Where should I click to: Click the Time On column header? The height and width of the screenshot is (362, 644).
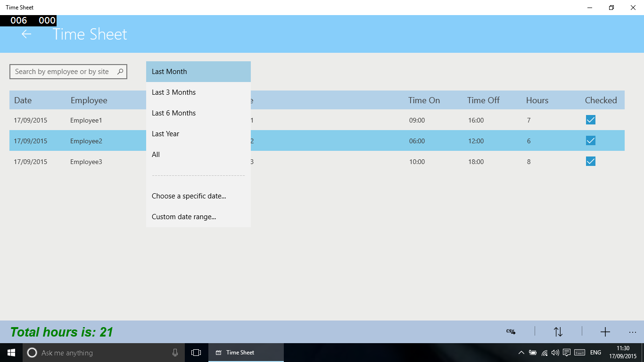[424, 100]
